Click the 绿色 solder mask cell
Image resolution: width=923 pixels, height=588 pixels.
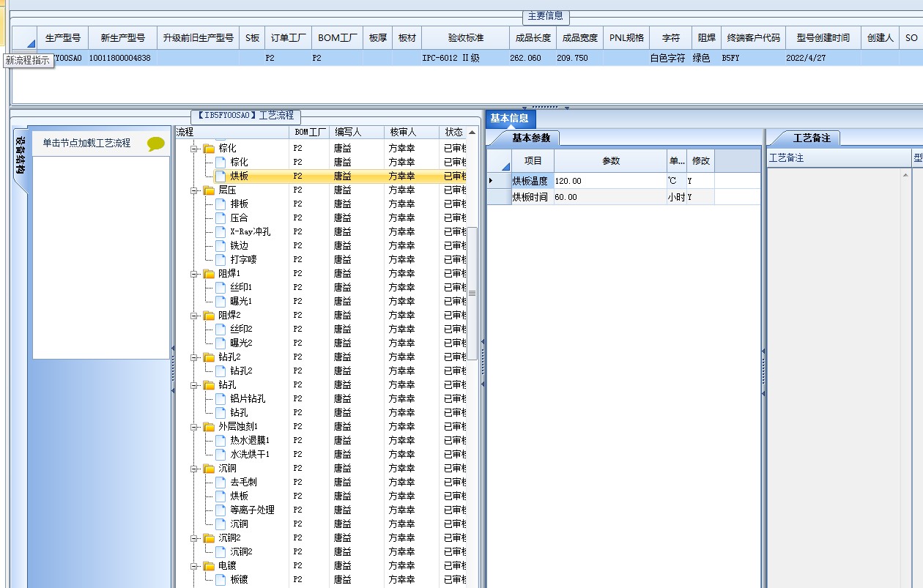(706, 58)
